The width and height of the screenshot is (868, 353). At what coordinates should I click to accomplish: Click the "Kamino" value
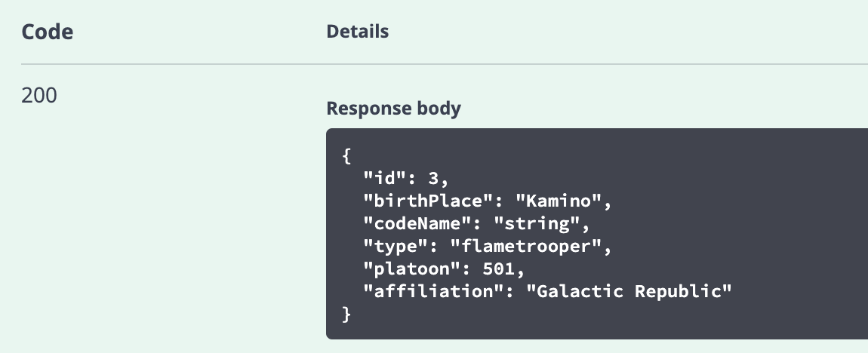point(558,201)
